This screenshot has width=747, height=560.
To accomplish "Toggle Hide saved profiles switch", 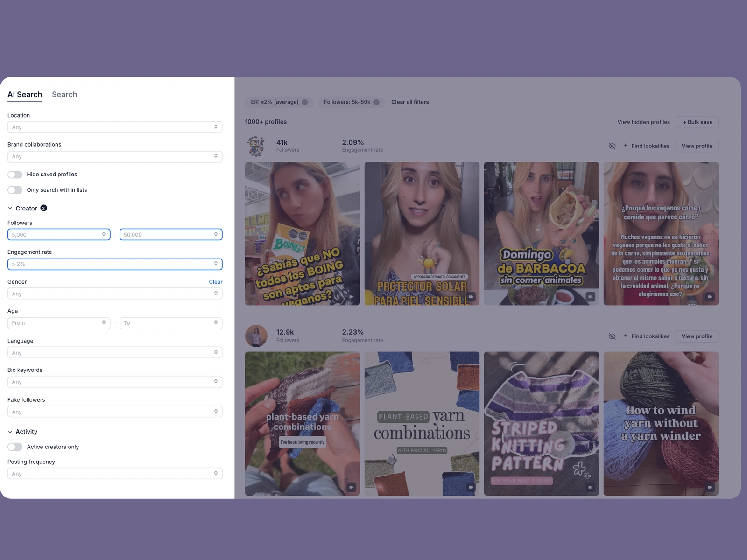I will point(15,175).
